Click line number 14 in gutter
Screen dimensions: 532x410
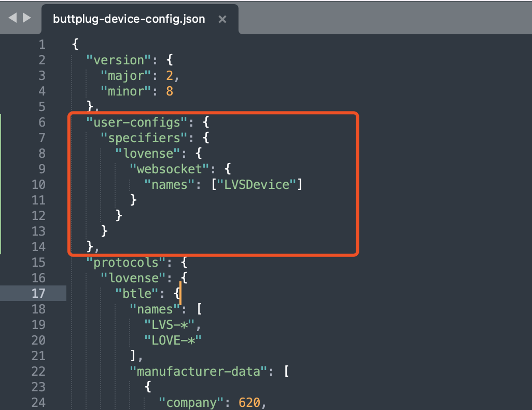[x=38, y=247]
